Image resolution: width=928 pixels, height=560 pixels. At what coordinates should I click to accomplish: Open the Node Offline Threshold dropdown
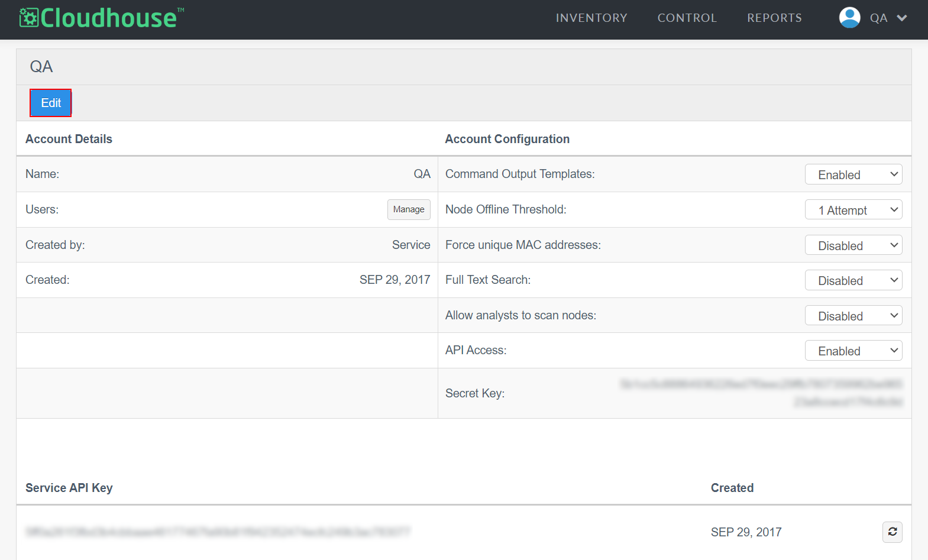853,210
